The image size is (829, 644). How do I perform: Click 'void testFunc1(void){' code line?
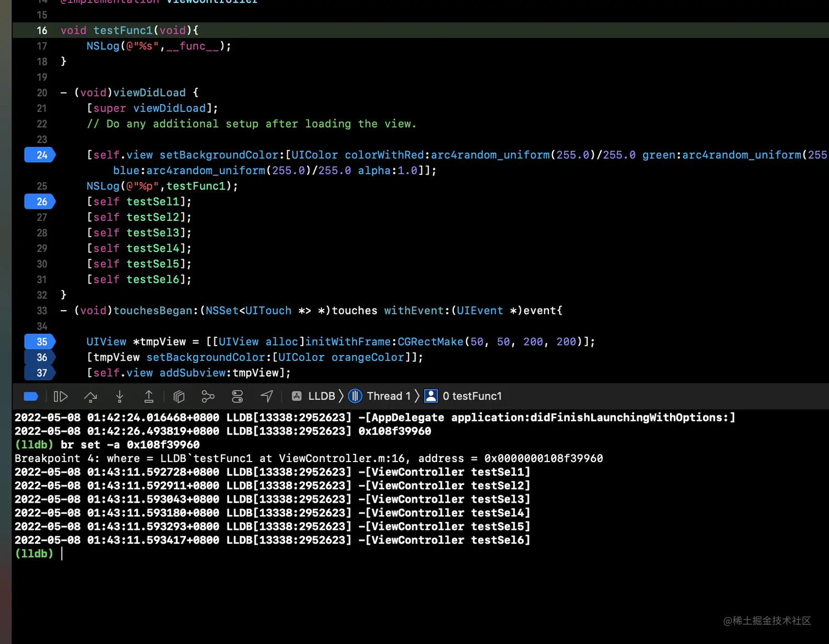129,30
